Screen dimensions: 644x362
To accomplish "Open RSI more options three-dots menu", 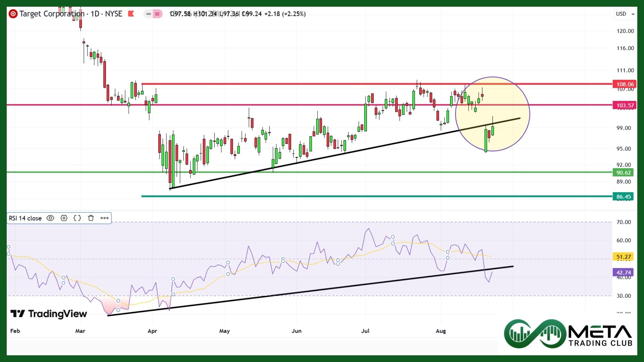I will [x=104, y=218].
